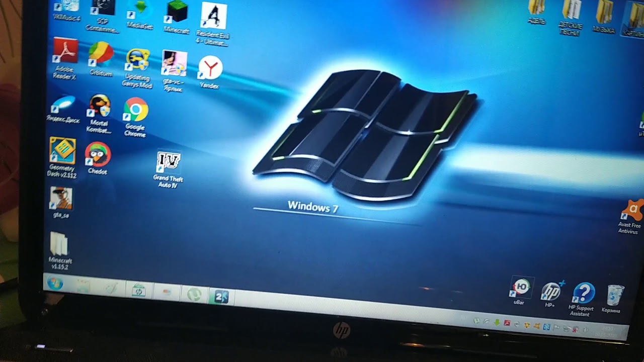Select the Adobe Reader X icon
This screenshot has height=362, width=644.
point(65,59)
